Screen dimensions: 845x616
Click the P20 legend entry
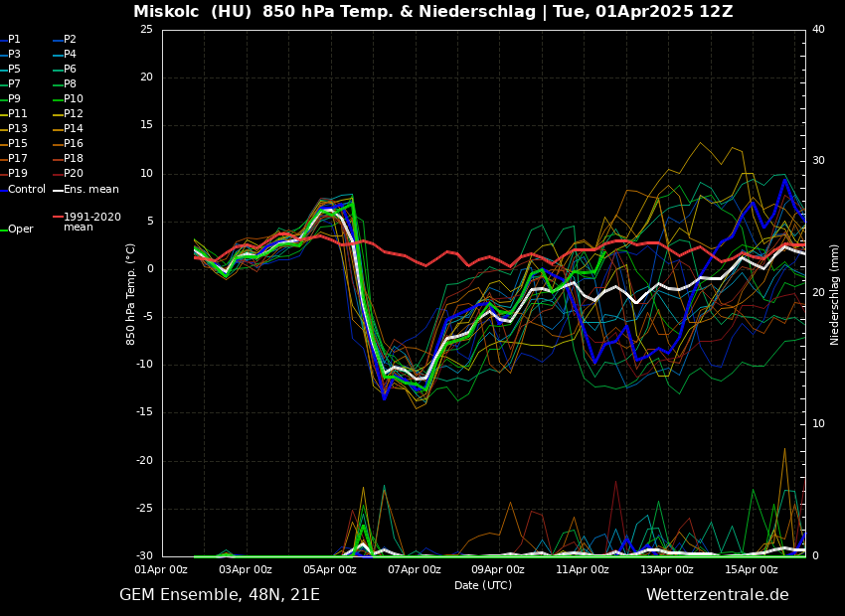[x=74, y=174]
